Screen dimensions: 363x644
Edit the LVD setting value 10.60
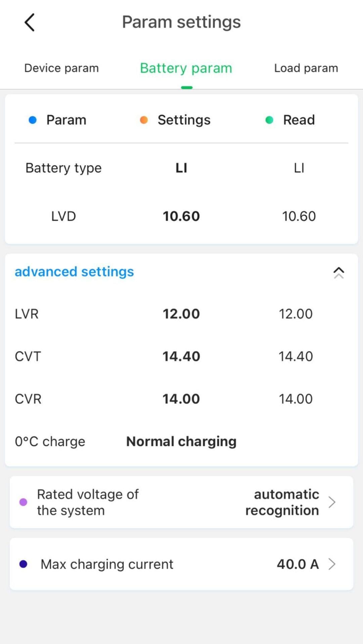point(181,216)
